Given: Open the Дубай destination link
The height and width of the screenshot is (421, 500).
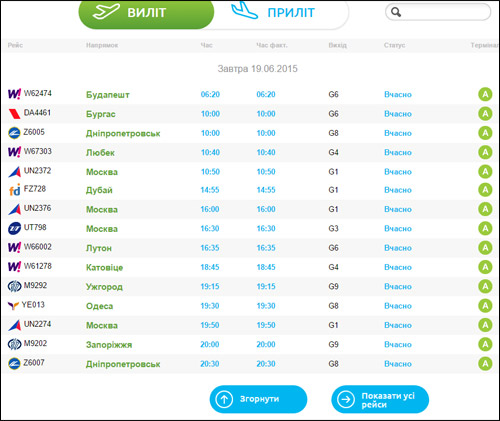Looking at the screenshot, I should (99, 190).
